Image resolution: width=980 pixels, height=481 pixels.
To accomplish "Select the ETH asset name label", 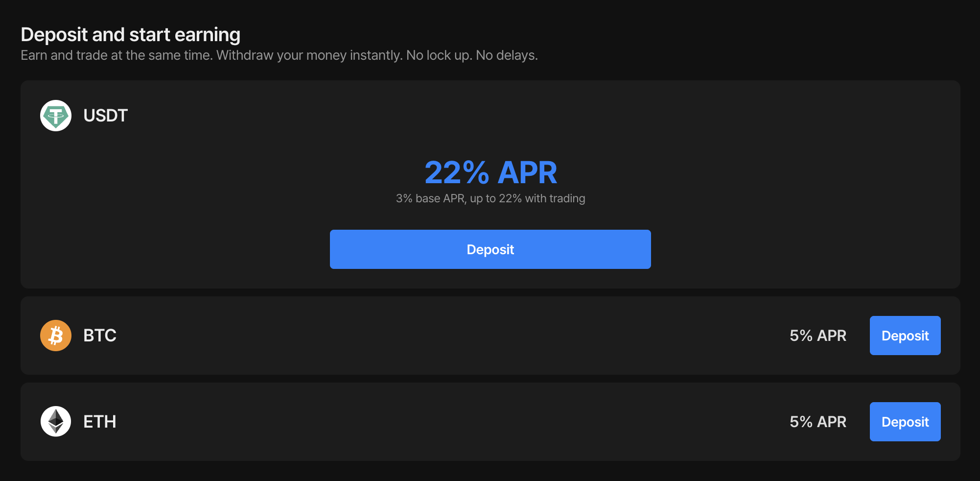I will click(100, 422).
